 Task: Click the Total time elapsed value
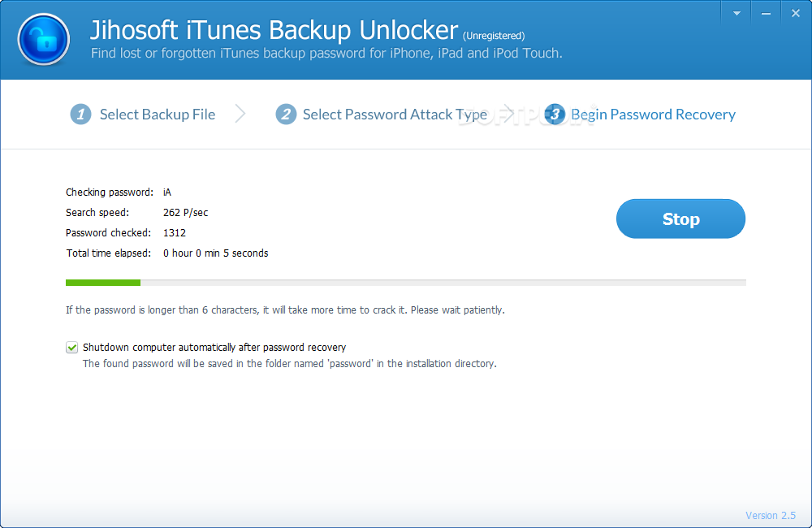(215, 253)
